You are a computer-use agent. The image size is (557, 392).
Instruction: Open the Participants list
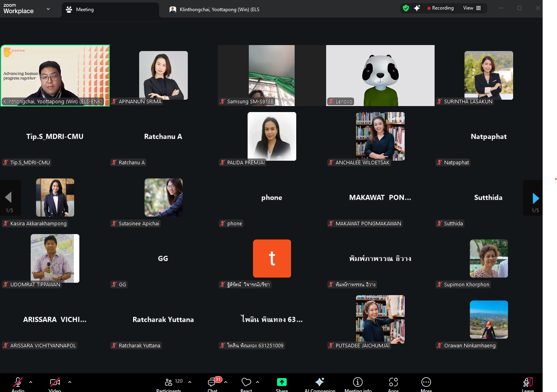click(x=169, y=382)
